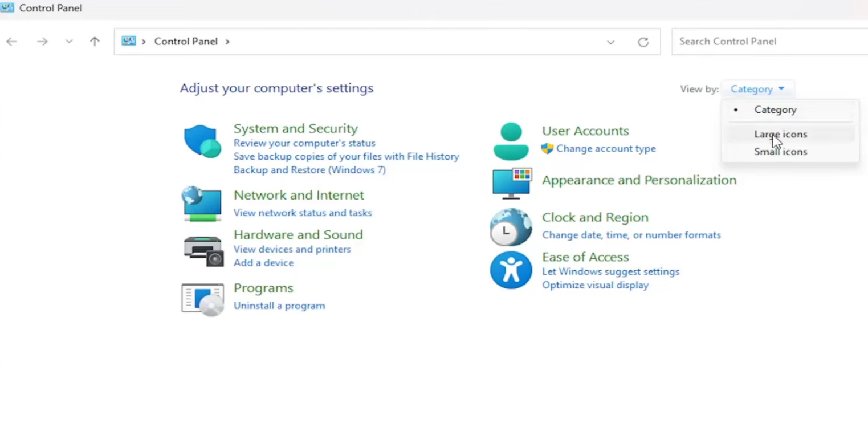Refresh the Control Panel view
Image resolution: width=868 pixels, height=443 pixels.
(x=643, y=42)
